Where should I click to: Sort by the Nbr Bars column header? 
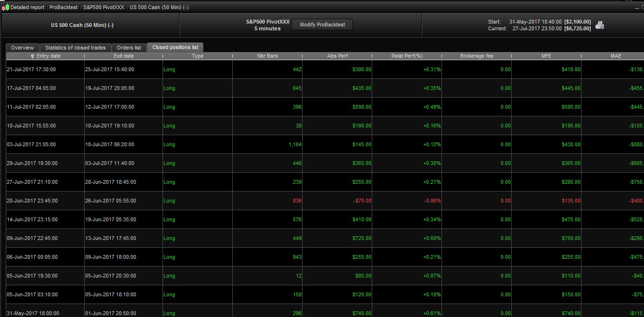click(x=267, y=56)
